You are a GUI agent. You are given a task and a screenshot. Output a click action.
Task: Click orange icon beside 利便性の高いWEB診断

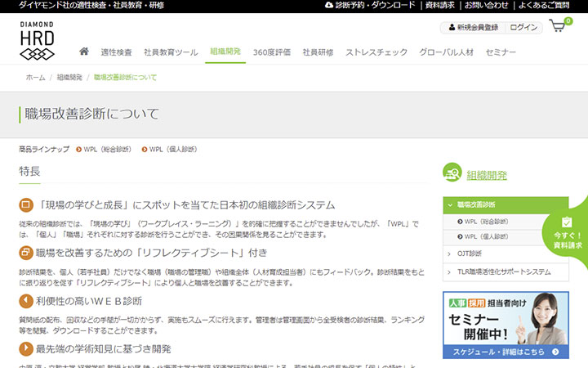tap(26, 301)
